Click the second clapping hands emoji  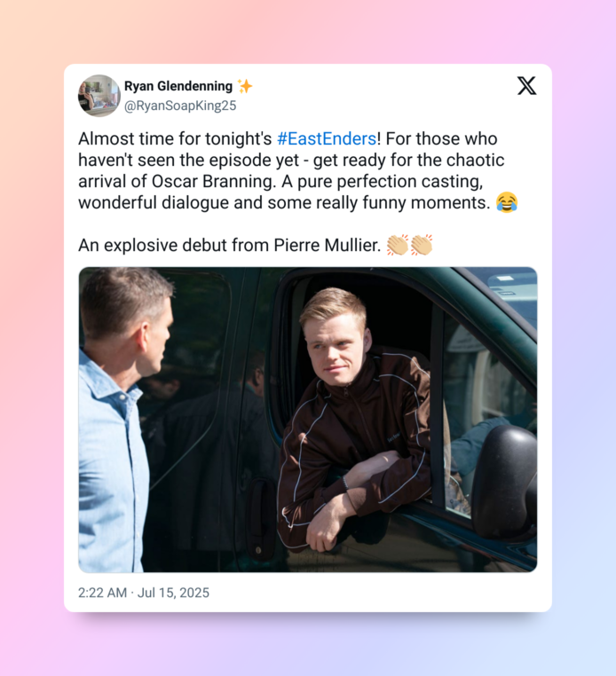[x=422, y=245]
